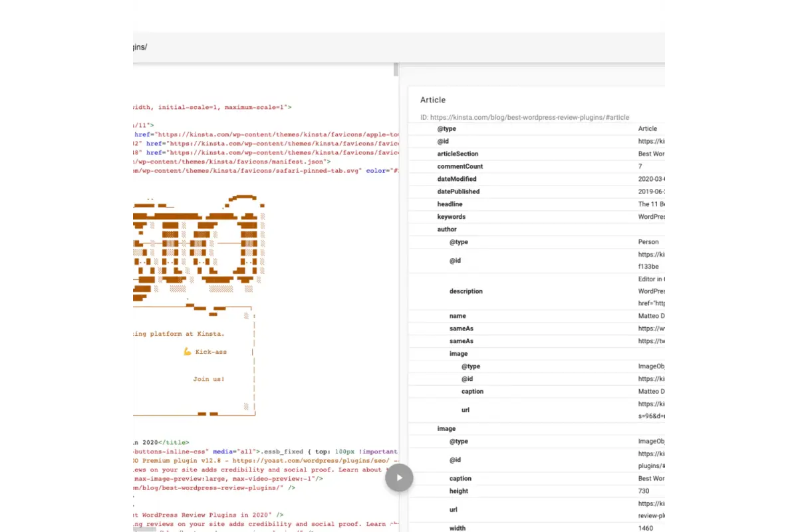The image size is (798, 532).
Task: Select the Yoast "Premium plugin v12.8" comment line
Action: click(x=266, y=460)
